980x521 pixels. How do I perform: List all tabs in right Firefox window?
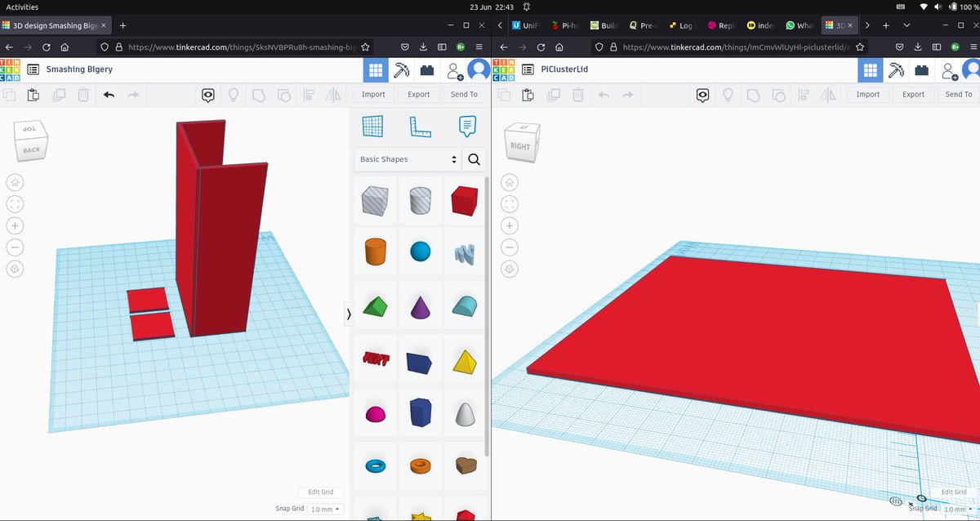coord(906,25)
